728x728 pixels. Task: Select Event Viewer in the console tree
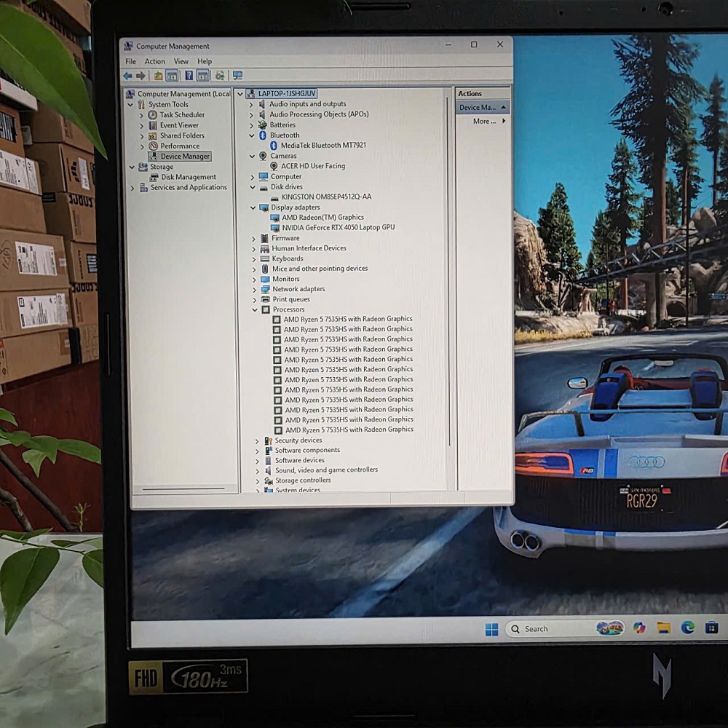coord(179,125)
